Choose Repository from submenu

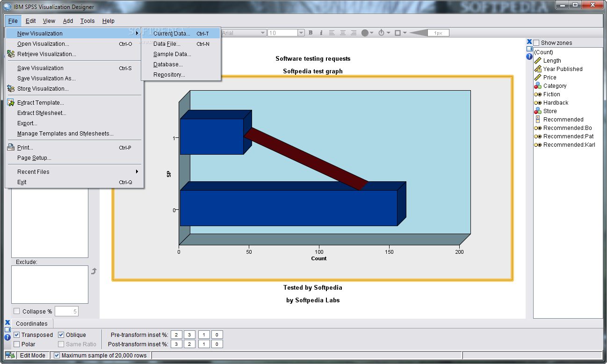(x=181, y=75)
